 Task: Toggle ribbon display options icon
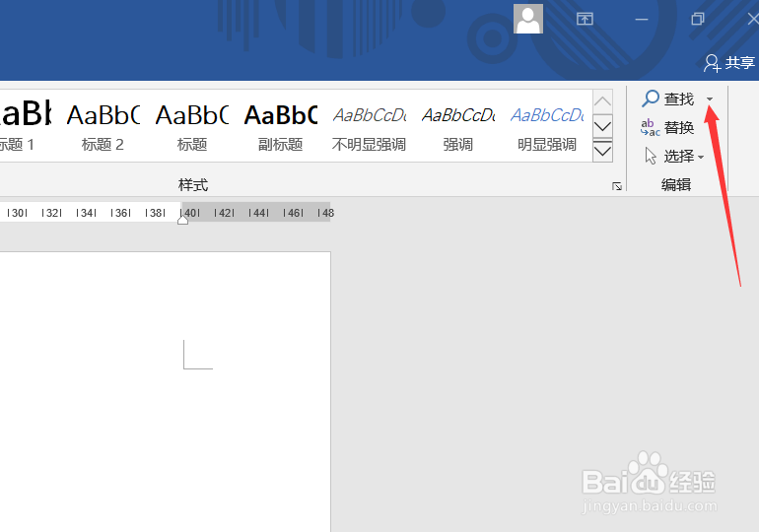pyautogui.click(x=585, y=19)
